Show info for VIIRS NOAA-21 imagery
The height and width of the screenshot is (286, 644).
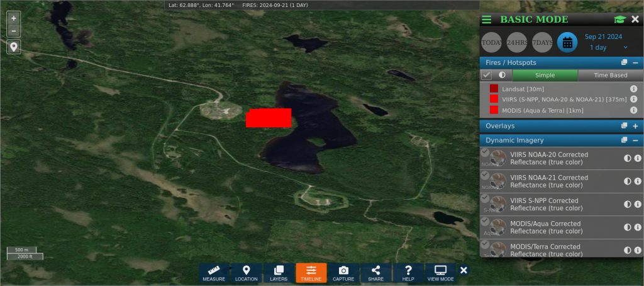pyautogui.click(x=638, y=181)
